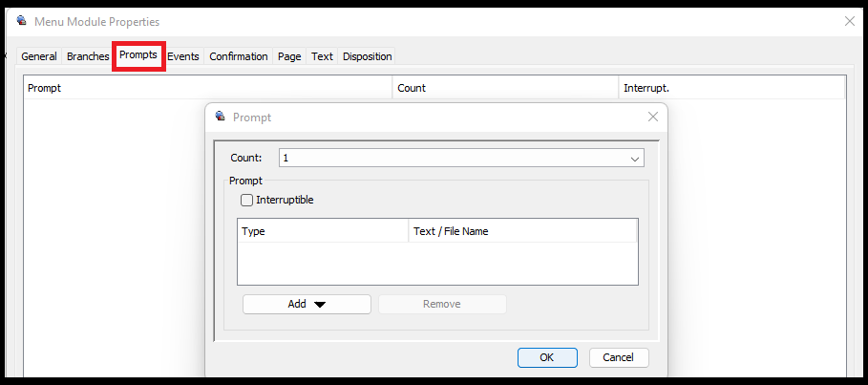
Task: Cancel the Prompt dialog
Action: click(619, 357)
